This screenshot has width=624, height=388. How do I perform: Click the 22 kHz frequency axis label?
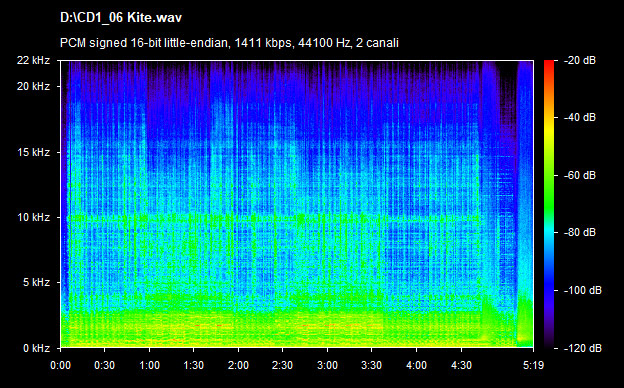[33, 60]
